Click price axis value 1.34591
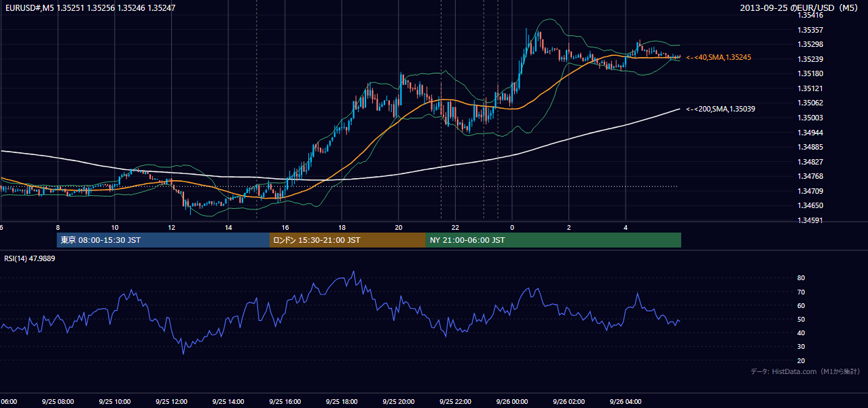868x408 pixels. click(x=810, y=220)
